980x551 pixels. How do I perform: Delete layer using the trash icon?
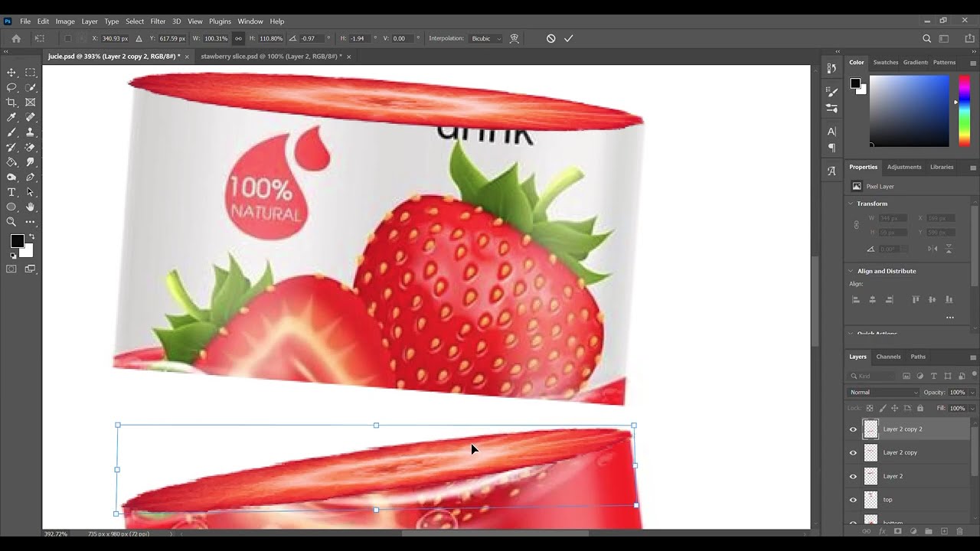tap(959, 531)
